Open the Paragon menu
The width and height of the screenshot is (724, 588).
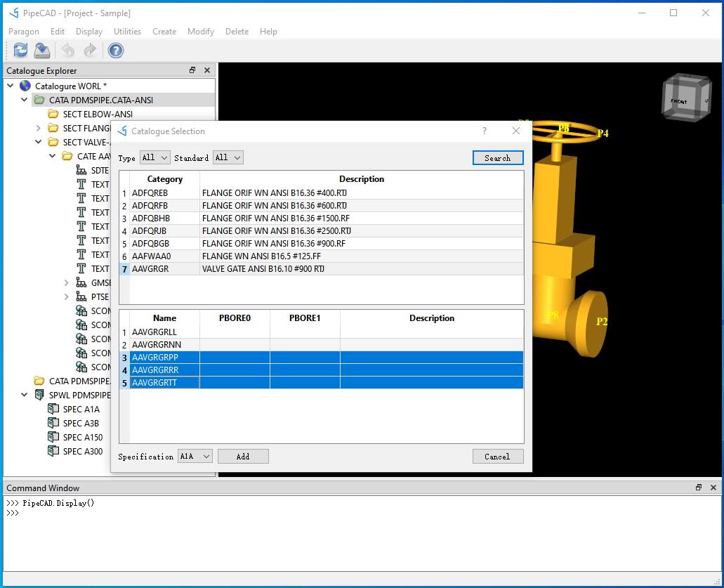[x=24, y=32]
